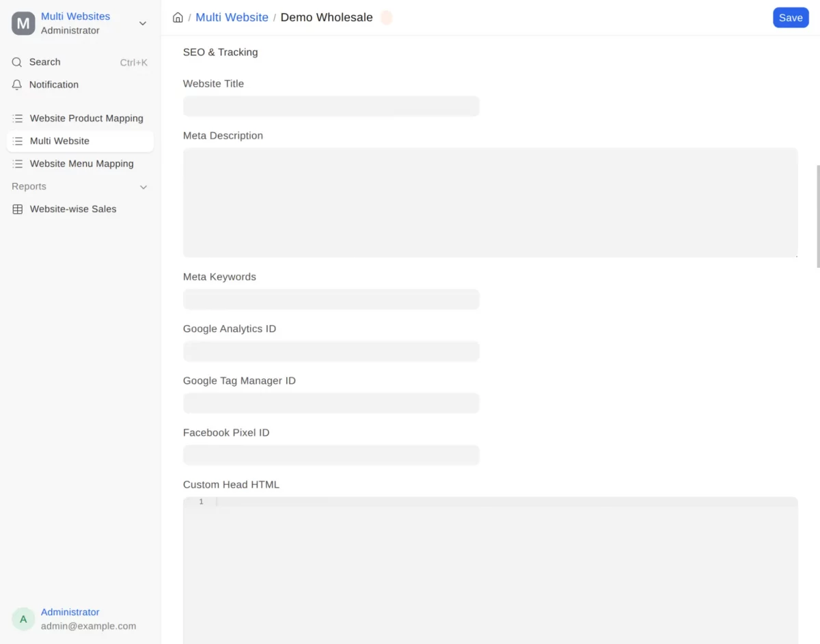Click Administrator profile name link

point(70,613)
